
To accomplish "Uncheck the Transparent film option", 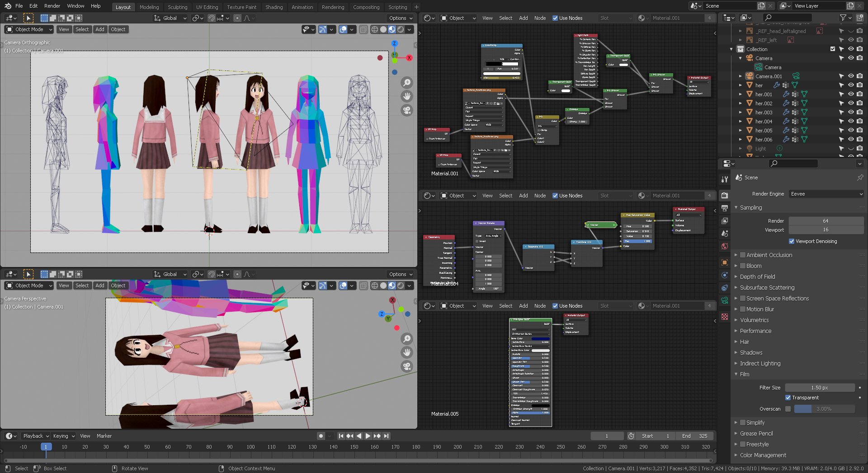I will (x=788, y=398).
